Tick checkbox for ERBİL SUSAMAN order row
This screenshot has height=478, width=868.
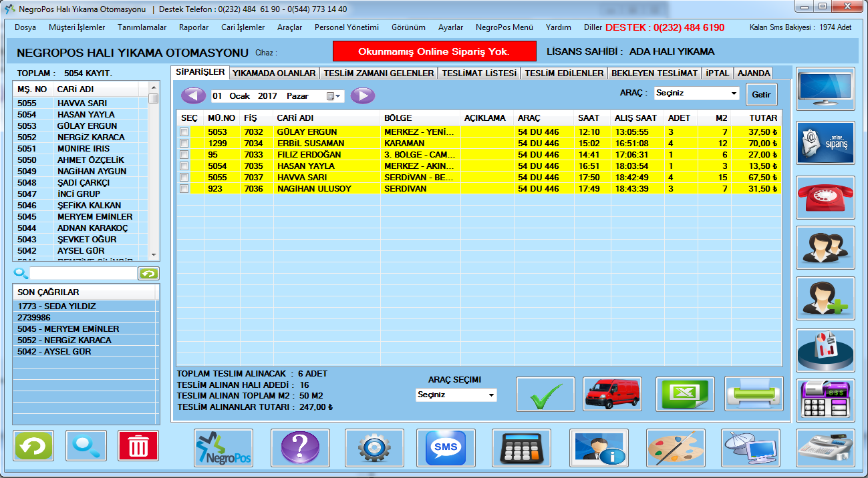coord(184,144)
